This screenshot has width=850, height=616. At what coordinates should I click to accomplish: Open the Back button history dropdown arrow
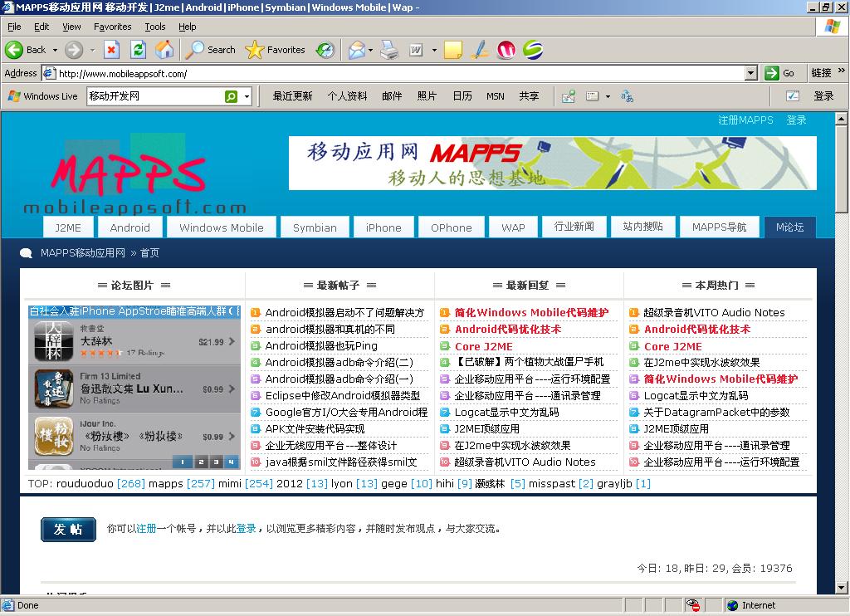(x=55, y=50)
